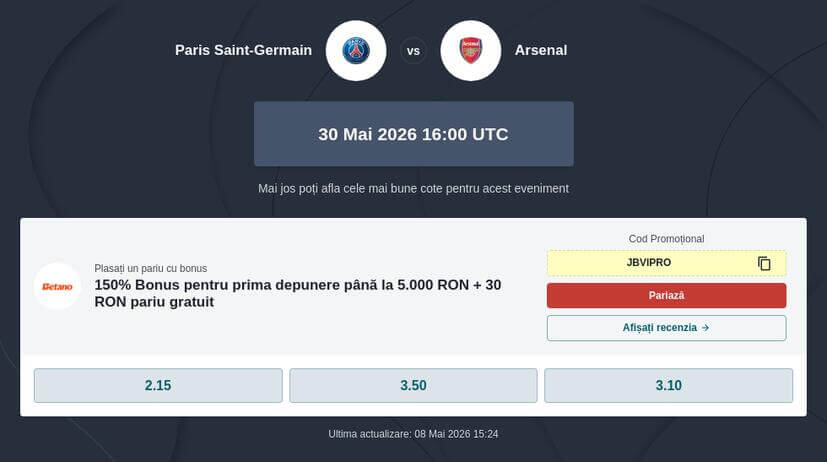The image size is (827, 462).
Task: Click the Arsenal team name
Action: click(x=541, y=50)
